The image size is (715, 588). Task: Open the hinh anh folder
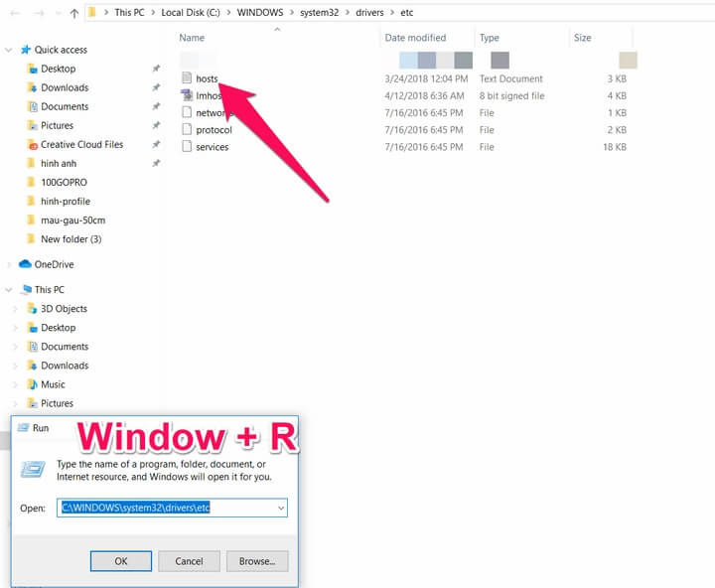pos(59,163)
